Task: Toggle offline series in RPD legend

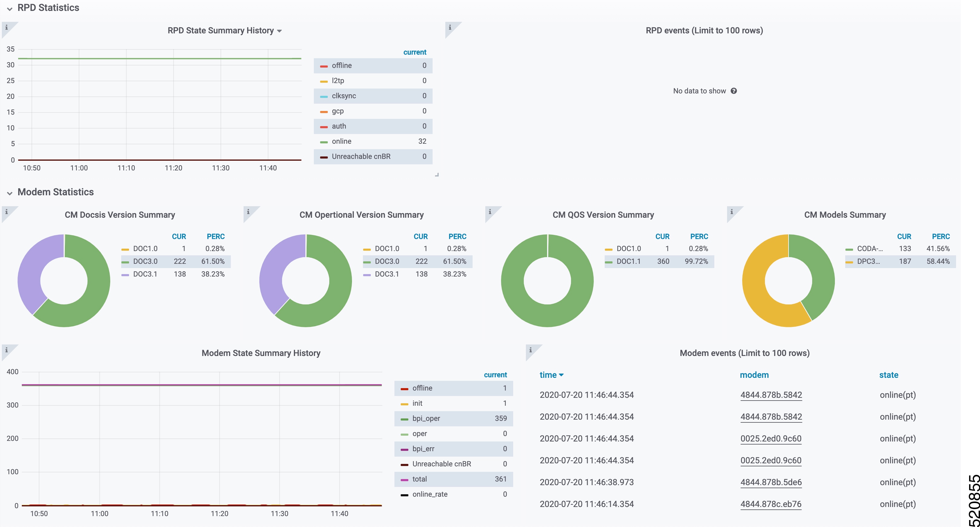Action: (341, 65)
